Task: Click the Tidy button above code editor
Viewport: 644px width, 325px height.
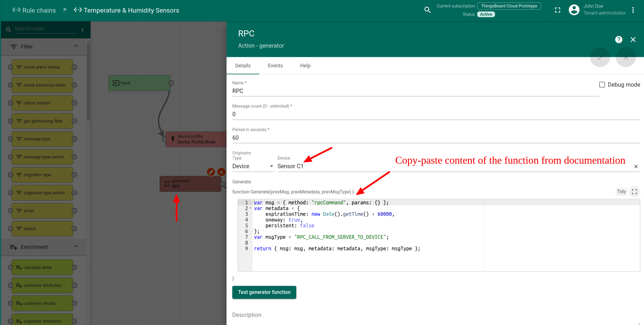Action: [x=621, y=191]
